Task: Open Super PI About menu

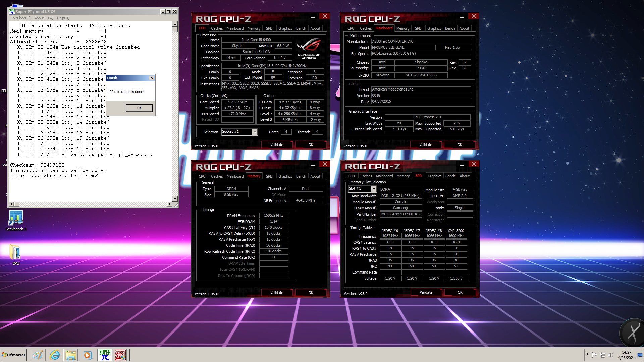Action: click(x=44, y=18)
